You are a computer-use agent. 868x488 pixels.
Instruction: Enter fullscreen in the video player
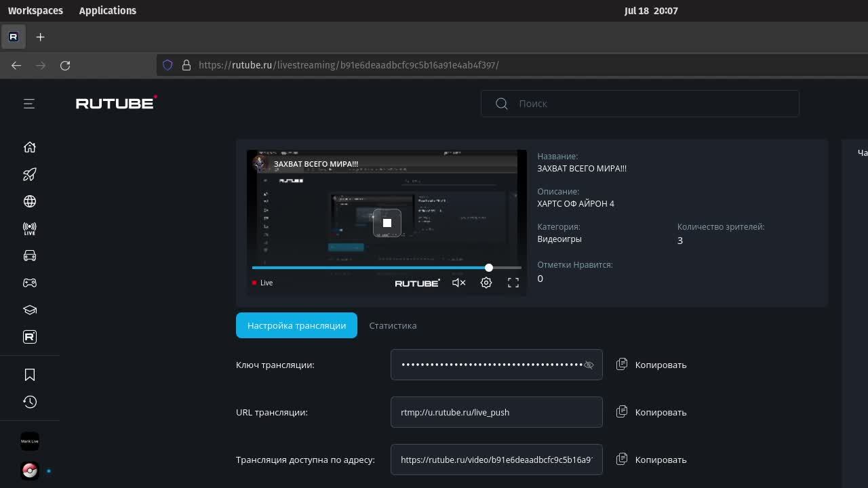pos(513,283)
